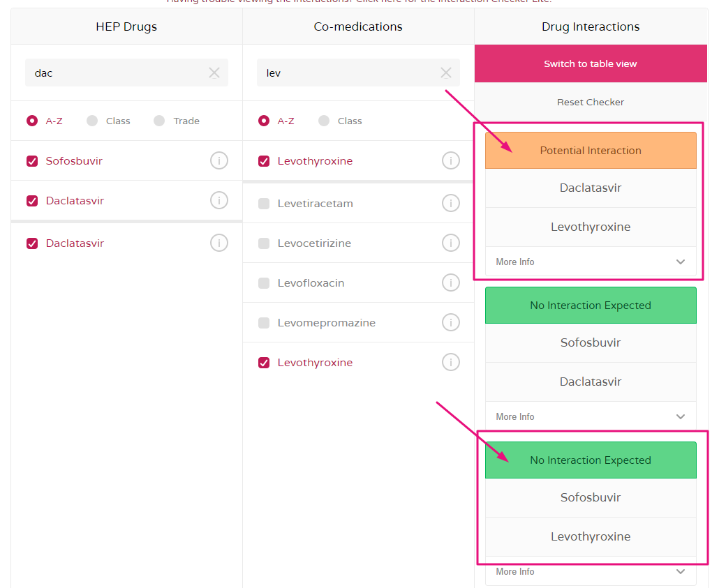The width and height of the screenshot is (726, 588).
Task: Select Trade sorting for HEP Drugs
Action: coord(159,121)
